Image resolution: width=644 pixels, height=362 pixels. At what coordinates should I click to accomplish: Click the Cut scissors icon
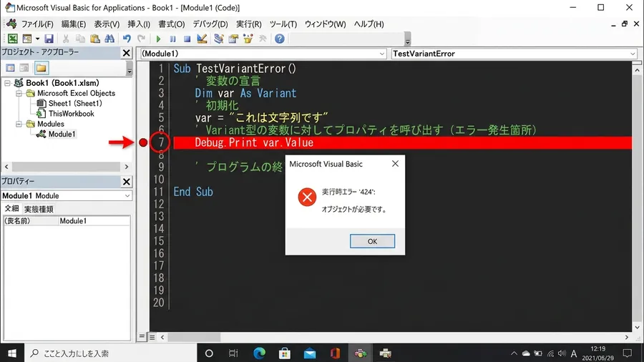pyautogui.click(x=65, y=39)
